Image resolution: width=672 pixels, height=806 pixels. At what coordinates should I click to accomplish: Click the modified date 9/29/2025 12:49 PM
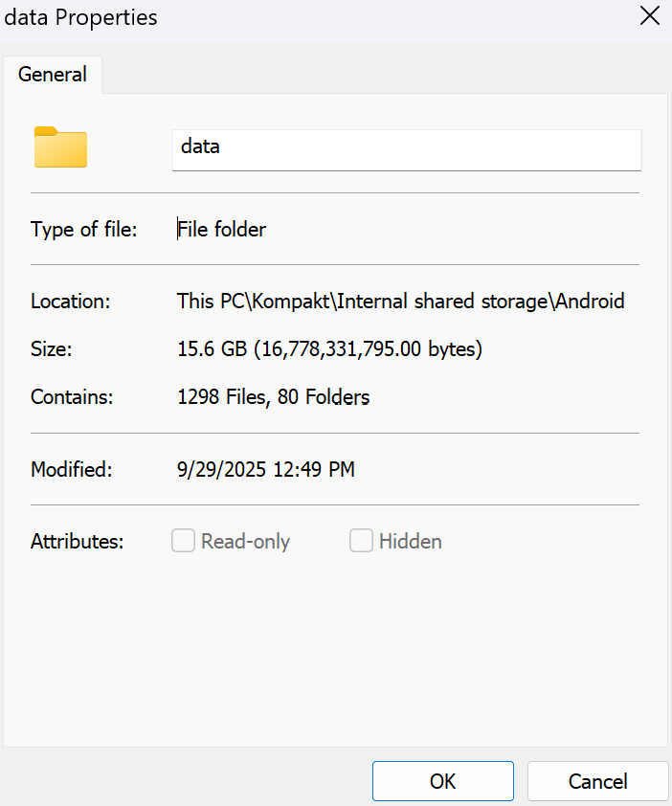point(266,470)
